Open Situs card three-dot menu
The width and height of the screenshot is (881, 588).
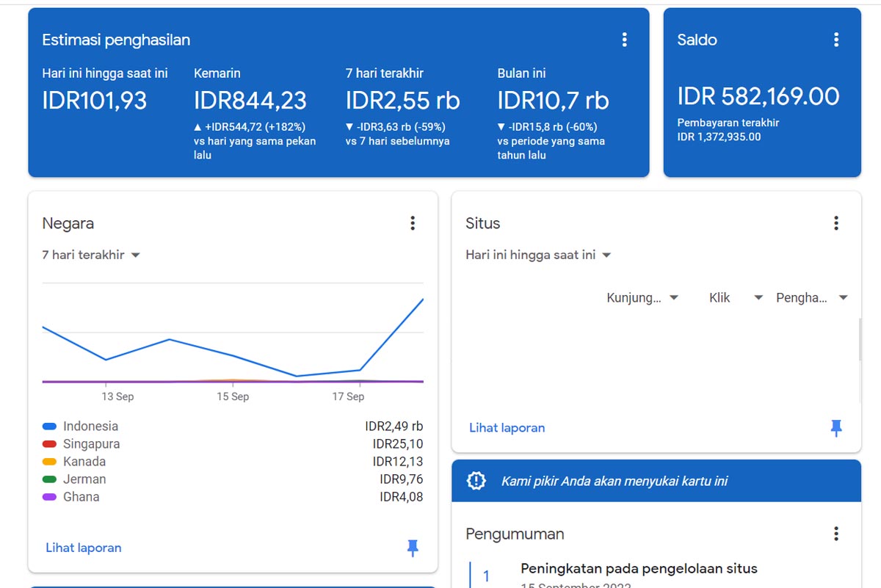pos(836,223)
